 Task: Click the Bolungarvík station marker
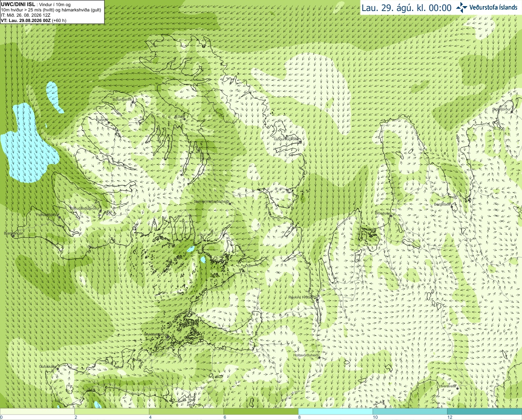[133, 102]
